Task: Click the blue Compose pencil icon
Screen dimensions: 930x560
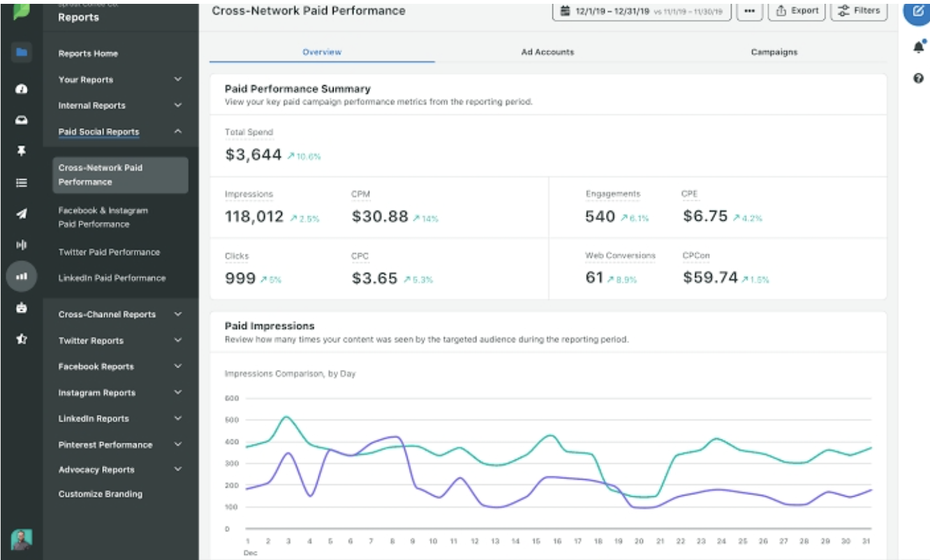Action: (x=917, y=11)
